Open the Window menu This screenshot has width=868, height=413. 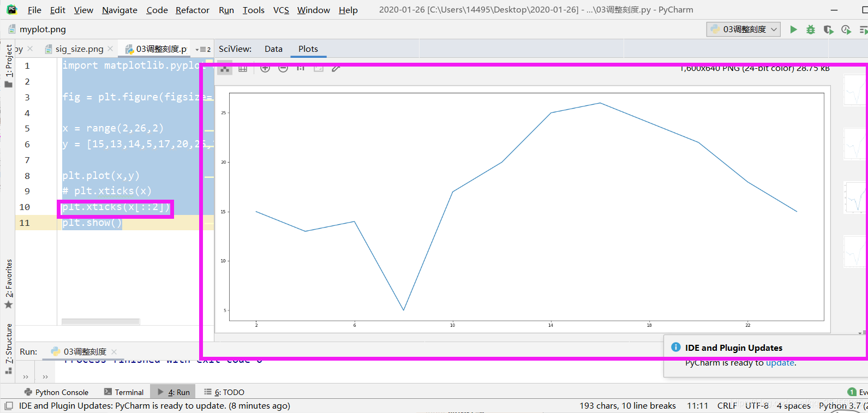coord(314,10)
